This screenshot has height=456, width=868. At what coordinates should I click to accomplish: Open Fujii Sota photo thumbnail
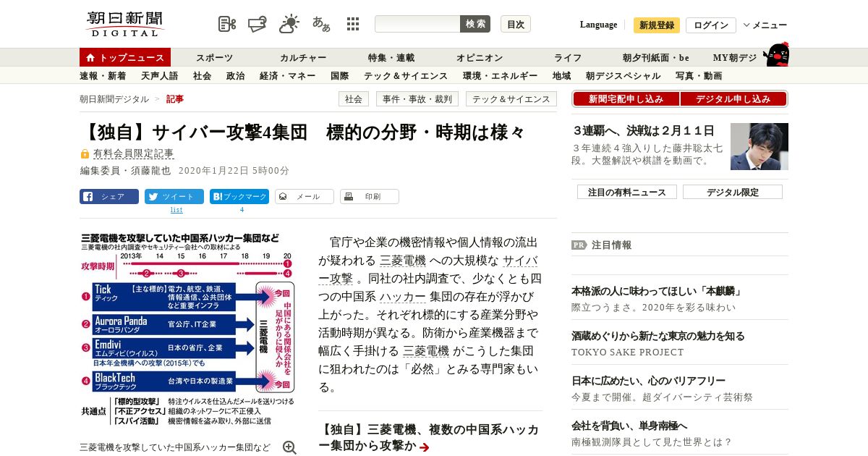(x=759, y=146)
